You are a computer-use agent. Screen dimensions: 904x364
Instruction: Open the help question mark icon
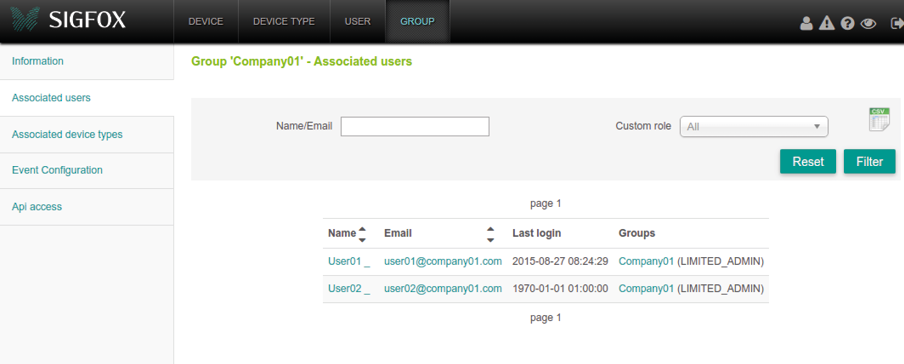847,24
